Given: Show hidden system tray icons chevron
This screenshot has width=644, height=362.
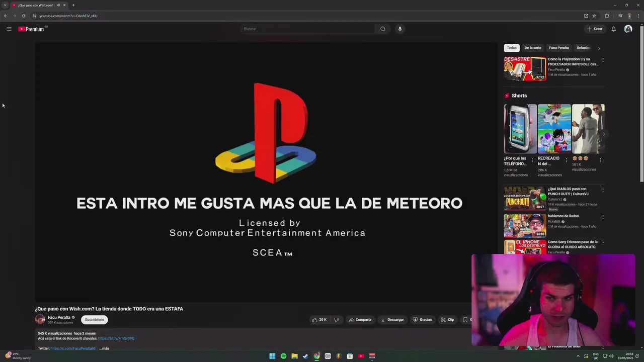Looking at the screenshot, I should (x=578, y=356).
